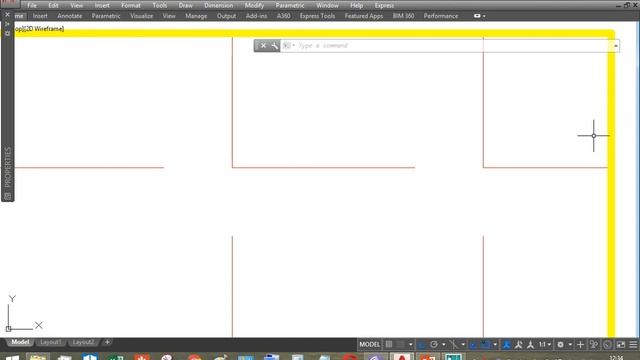This screenshot has height=360, width=640.
Task: Expand the snap mode dropdown arrow
Action: pyautogui.click(x=411, y=344)
